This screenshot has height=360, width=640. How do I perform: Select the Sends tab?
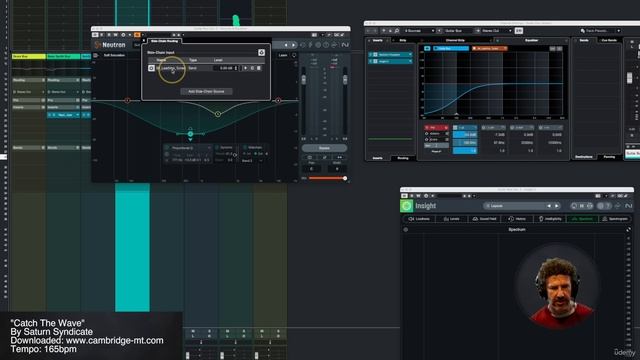[584, 40]
